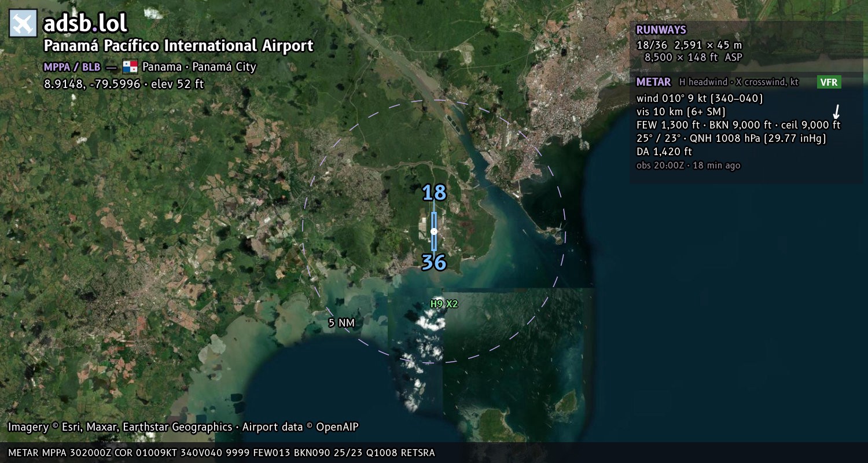
Task: Click the adsb.lol site title
Action: tap(86, 24)
